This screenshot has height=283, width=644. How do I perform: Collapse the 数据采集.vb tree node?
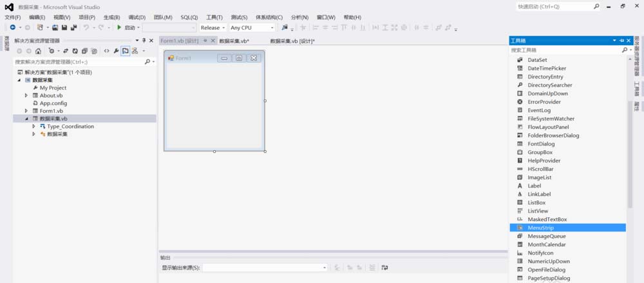point(26,119)
